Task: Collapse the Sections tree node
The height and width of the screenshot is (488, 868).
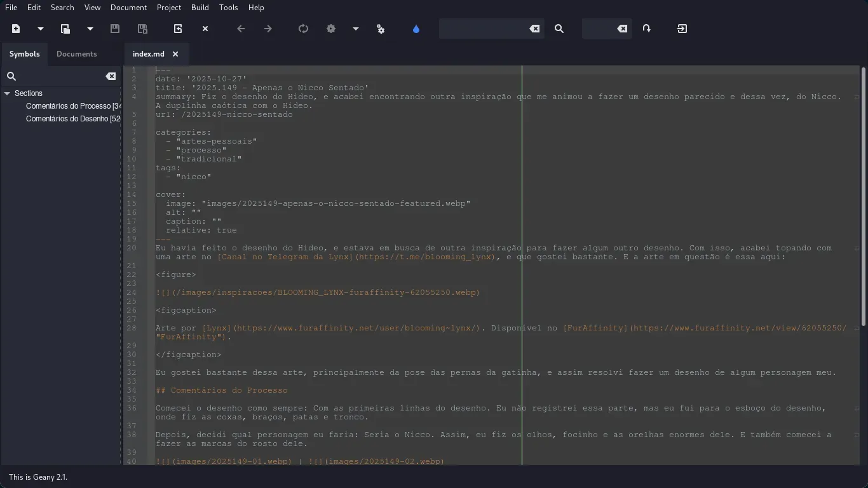Action: (7, 93)
